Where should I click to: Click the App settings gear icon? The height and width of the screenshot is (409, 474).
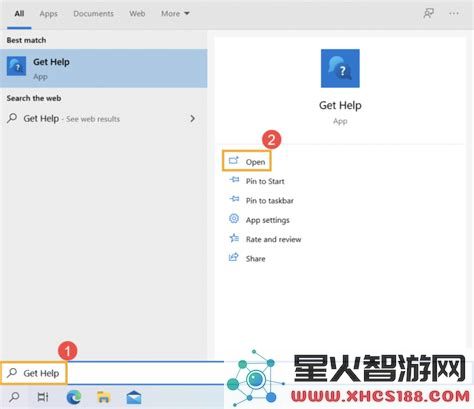(x=234, y=219)
